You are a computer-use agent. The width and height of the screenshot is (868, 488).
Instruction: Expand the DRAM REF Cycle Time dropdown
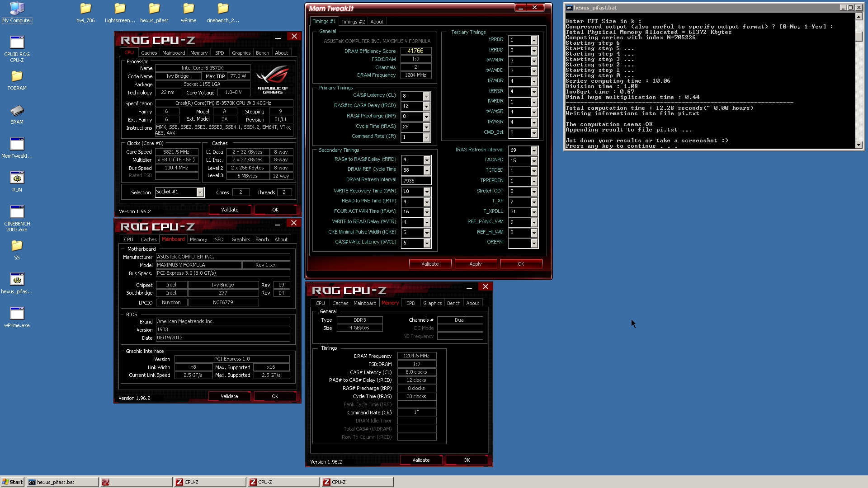click(426, 170)
